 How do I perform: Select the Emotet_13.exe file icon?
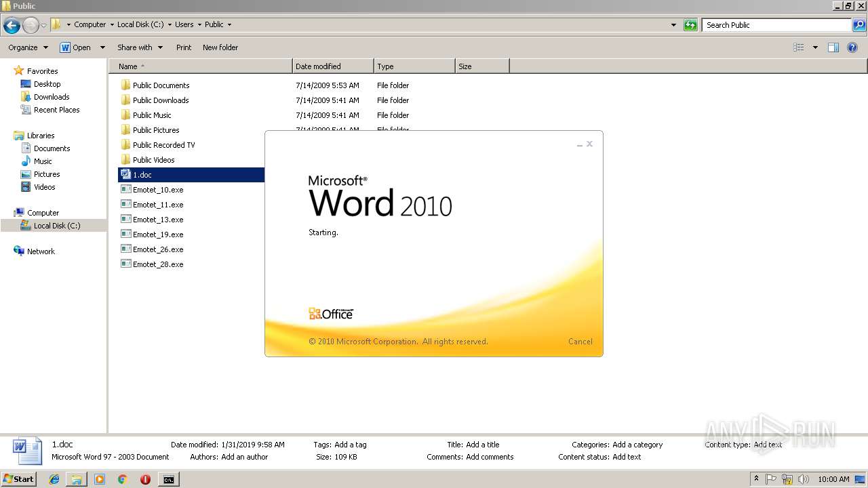[x=125, y=220]
